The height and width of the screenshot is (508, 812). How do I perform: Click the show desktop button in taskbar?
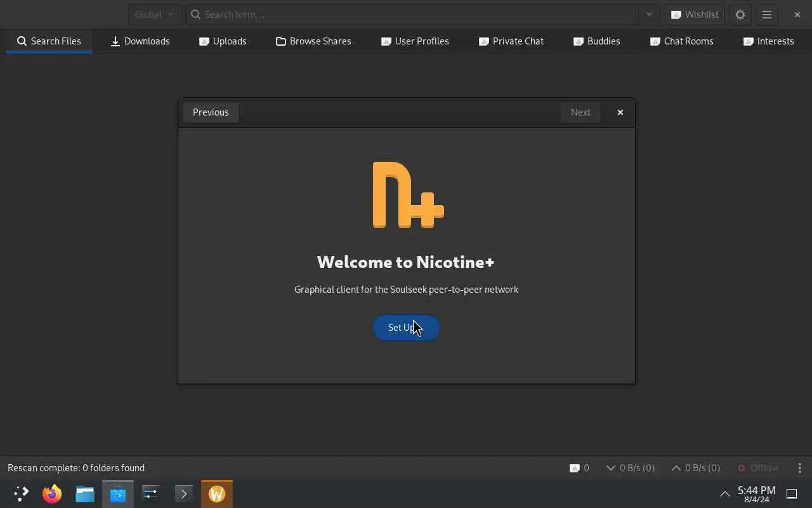click(792, 494)
